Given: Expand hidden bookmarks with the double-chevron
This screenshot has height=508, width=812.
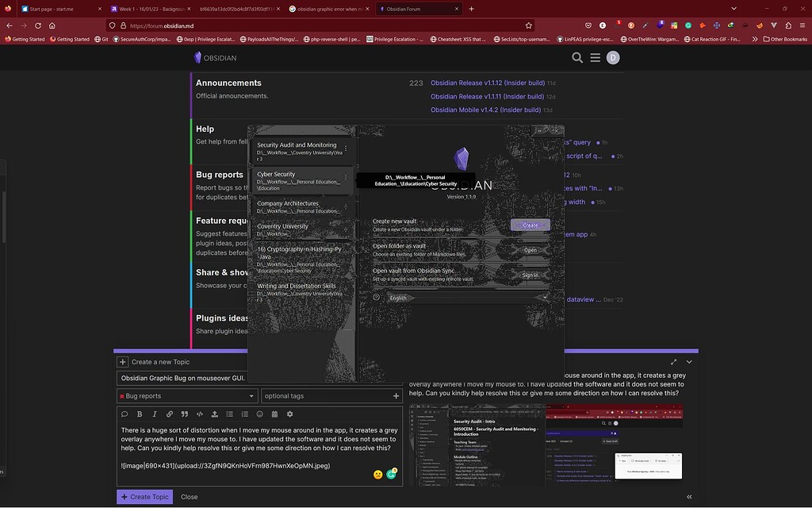Looking at the screenshot, I should (x=755, y=38).
